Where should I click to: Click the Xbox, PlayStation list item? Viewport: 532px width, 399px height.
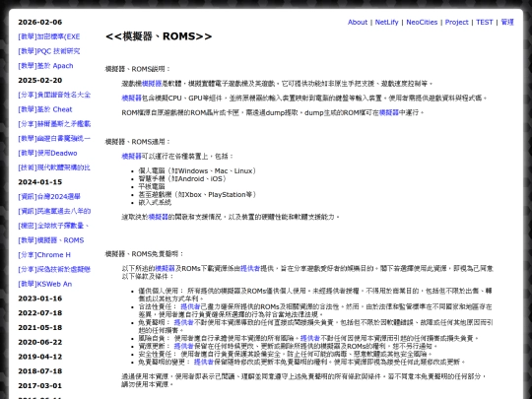tap(197, 195)
